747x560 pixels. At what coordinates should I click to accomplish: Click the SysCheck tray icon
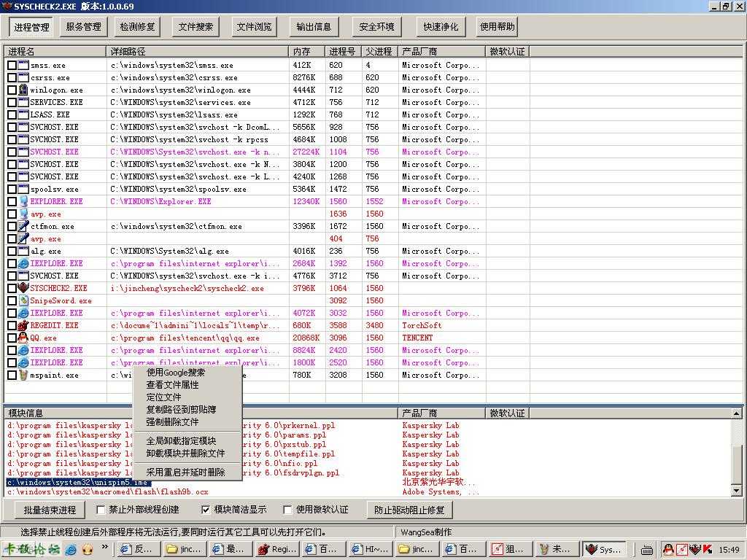pos(694,549)
